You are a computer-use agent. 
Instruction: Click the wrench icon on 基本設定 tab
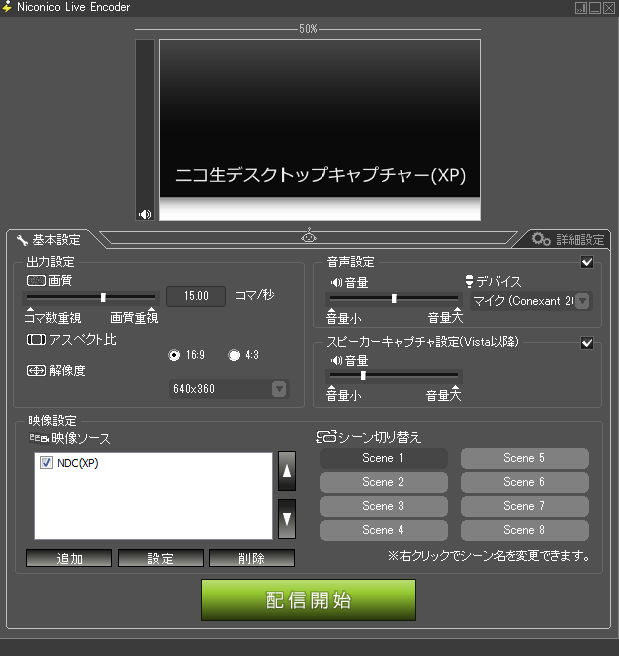[x=22, y=240]
